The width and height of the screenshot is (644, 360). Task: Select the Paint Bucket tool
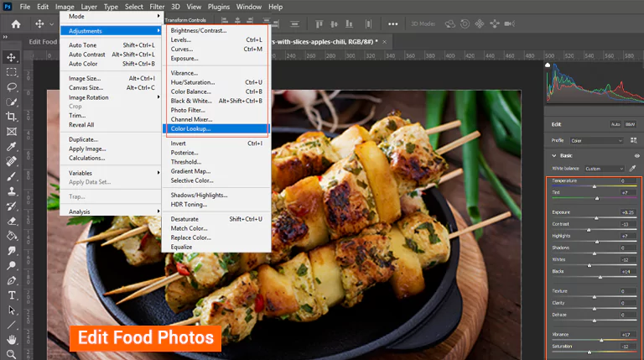[12, 236]
